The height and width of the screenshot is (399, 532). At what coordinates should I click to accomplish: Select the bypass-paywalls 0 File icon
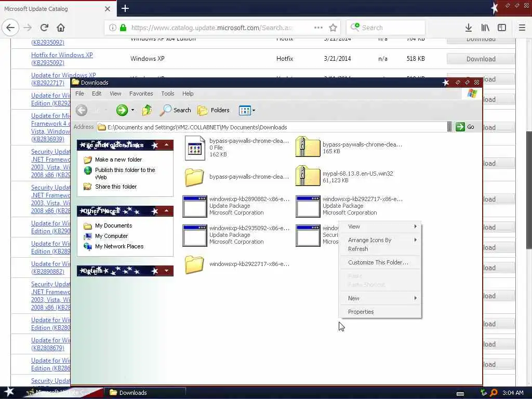[x=195, y=148]
